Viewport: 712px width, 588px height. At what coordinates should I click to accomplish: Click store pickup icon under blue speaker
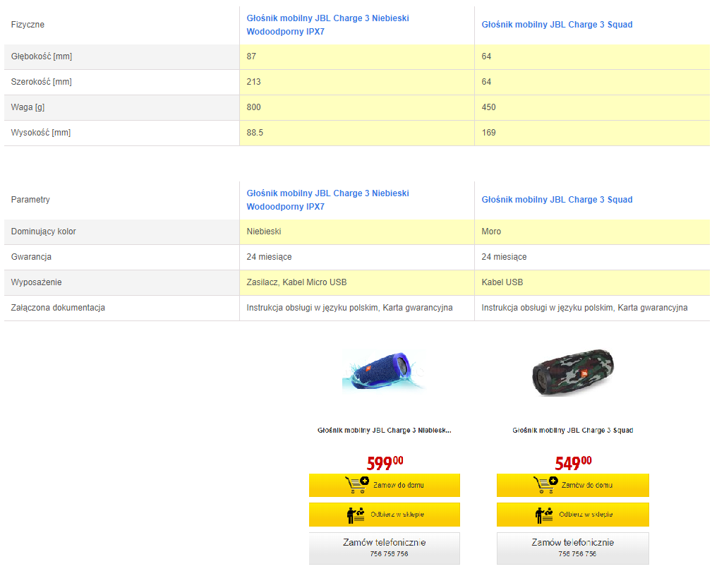[x=356, y=515]
